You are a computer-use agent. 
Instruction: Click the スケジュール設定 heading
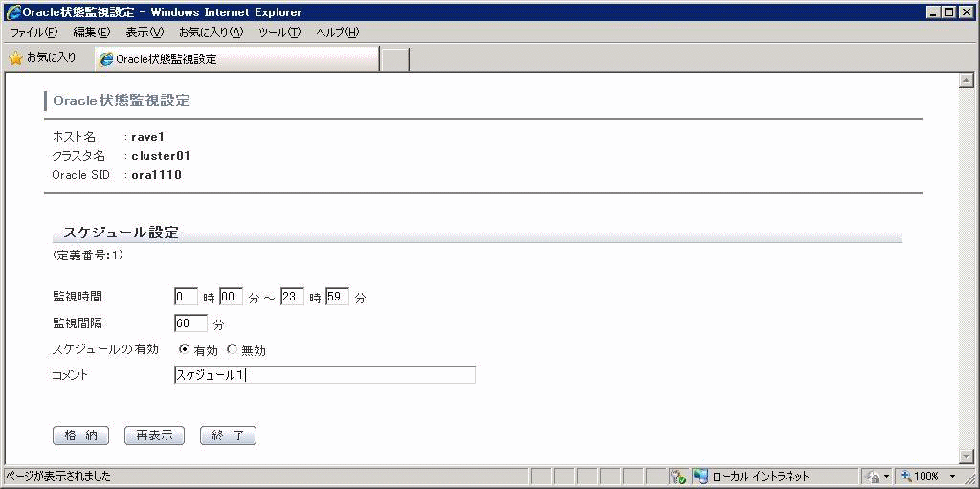click(122, 233)
